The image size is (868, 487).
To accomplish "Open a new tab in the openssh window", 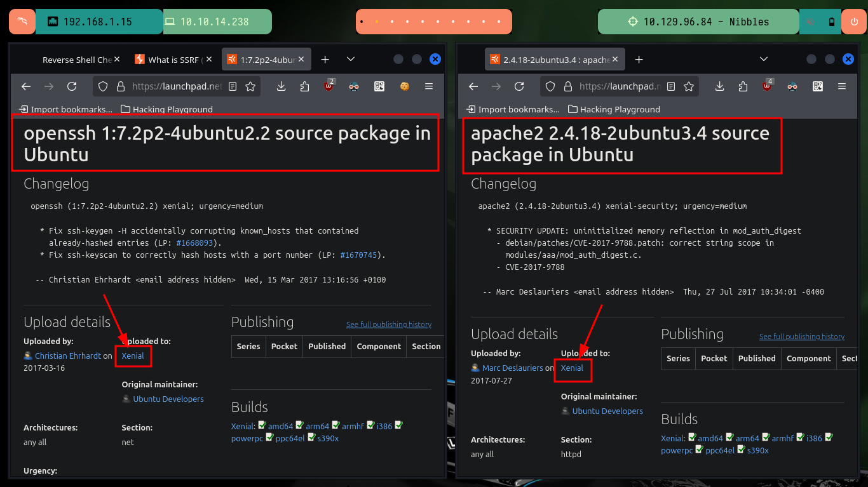I will click(325, 59).
